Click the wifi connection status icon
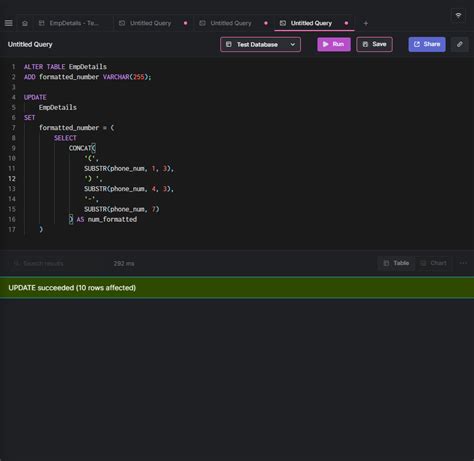Image resolution: width=474 pixels, height=461 pixels. (x=458, y=15)
